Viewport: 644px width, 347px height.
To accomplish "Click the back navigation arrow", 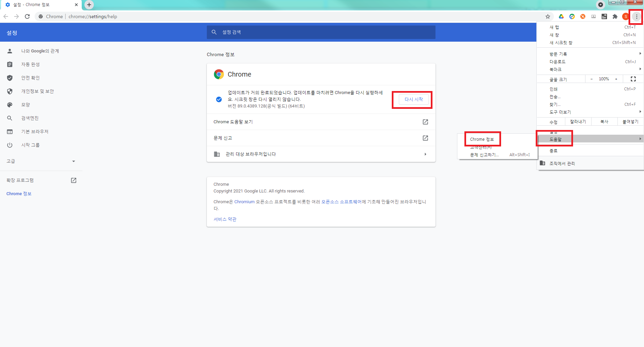I will 6,16.
